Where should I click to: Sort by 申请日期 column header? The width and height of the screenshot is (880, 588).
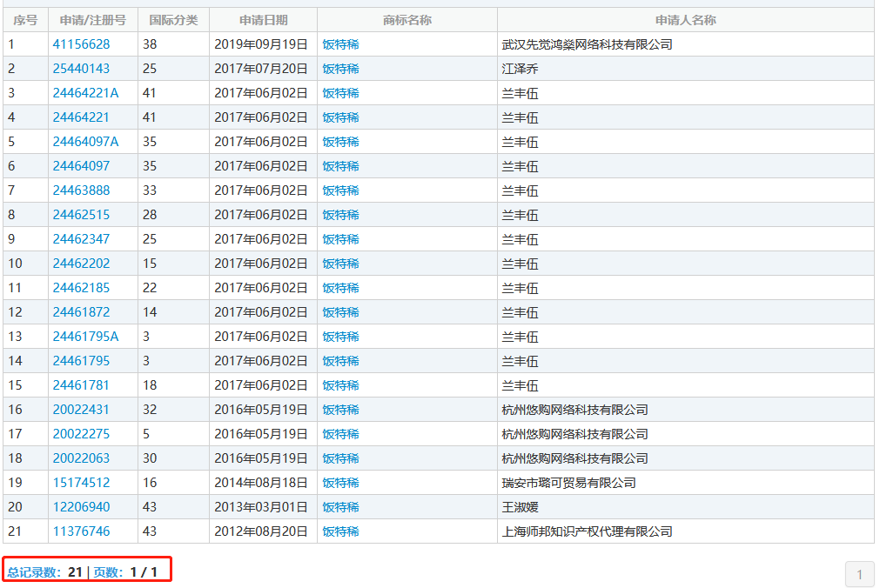coord(263,19)
